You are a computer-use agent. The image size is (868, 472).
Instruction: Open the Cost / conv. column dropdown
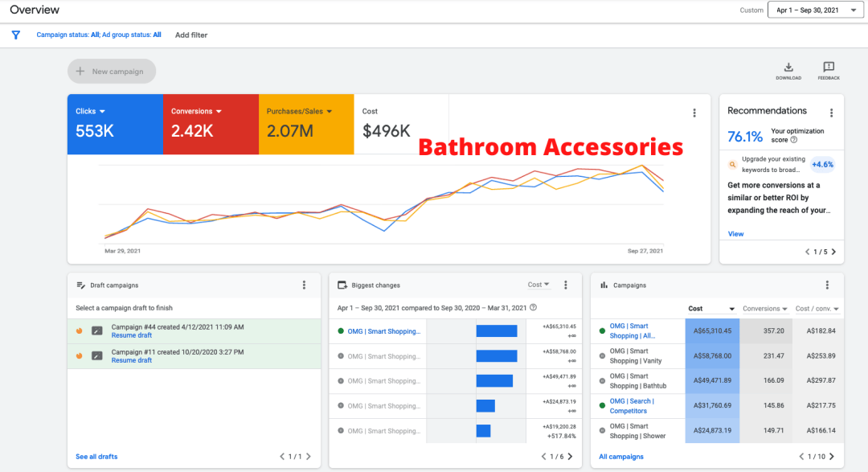click(x=817, y=309)
